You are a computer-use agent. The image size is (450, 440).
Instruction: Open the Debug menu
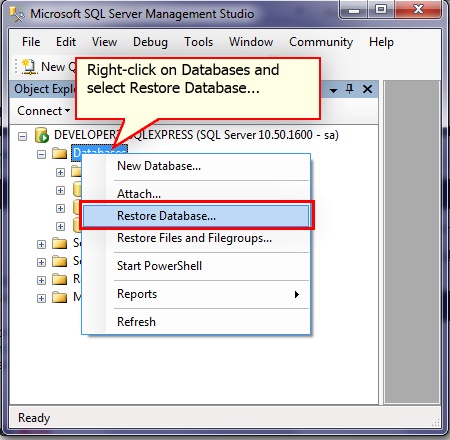[x=150, y=42]
